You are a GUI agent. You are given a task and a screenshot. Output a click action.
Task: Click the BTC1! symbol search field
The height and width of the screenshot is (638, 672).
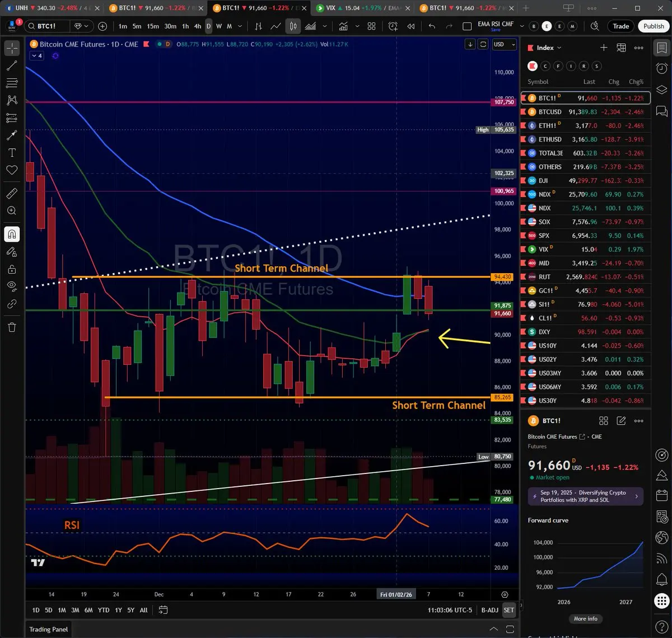(x=47, y=26)
